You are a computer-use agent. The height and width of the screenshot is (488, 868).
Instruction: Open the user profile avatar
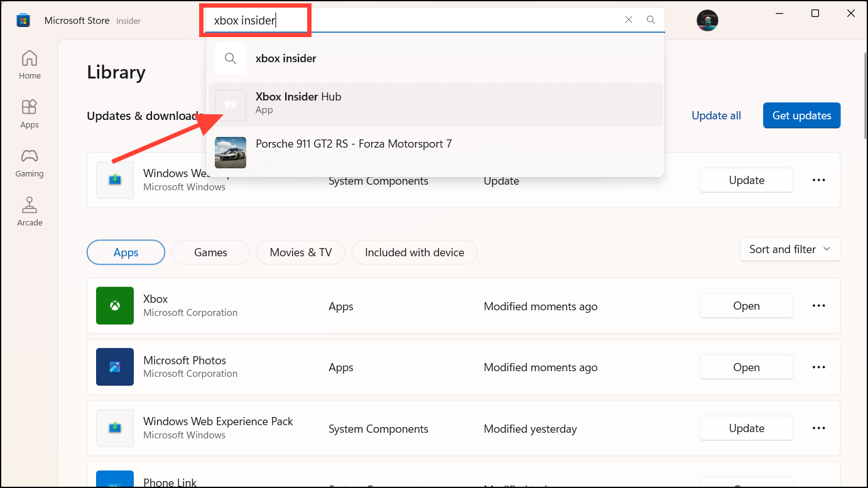coord(707,21)
